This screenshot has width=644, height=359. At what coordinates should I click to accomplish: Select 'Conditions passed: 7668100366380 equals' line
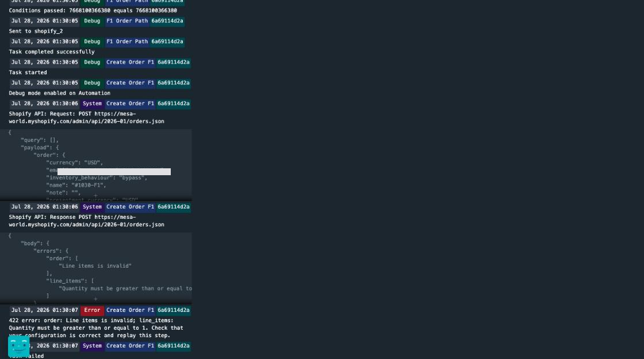[x=93, y=11]
